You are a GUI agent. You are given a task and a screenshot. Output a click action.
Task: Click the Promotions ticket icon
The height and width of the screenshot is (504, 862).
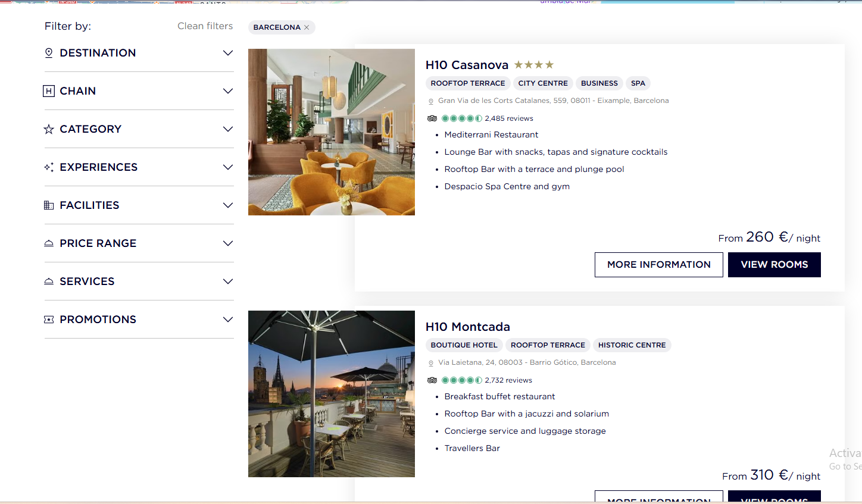coord(49,320)
